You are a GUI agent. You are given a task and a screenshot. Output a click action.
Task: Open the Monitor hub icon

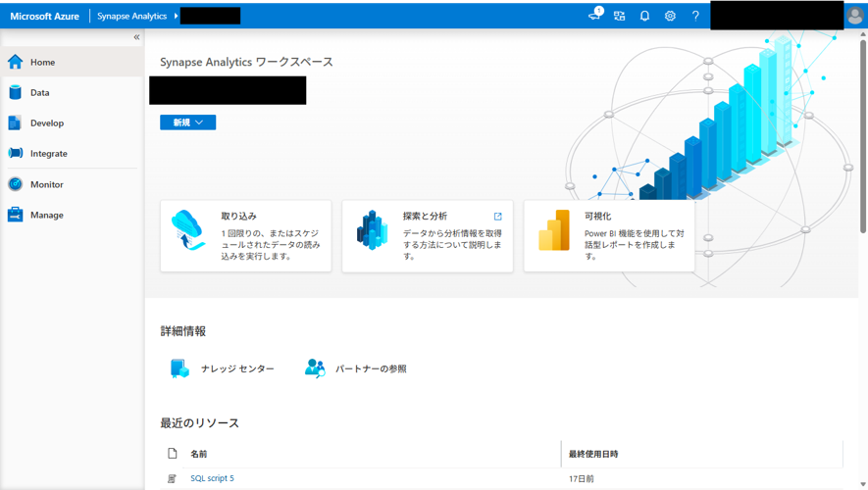pos(15,184)
